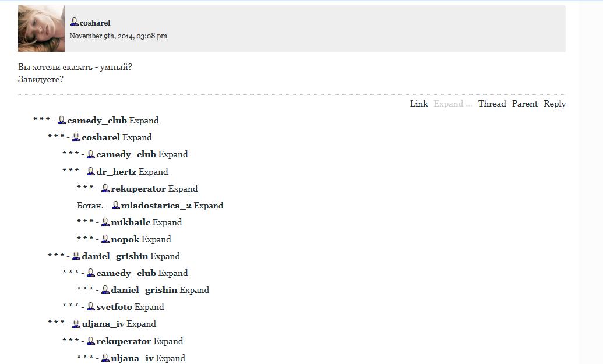The height and width of the screenshot is (364, 603).
Task: Click the user icon beside cosharel in header
Action: (75, 22)
